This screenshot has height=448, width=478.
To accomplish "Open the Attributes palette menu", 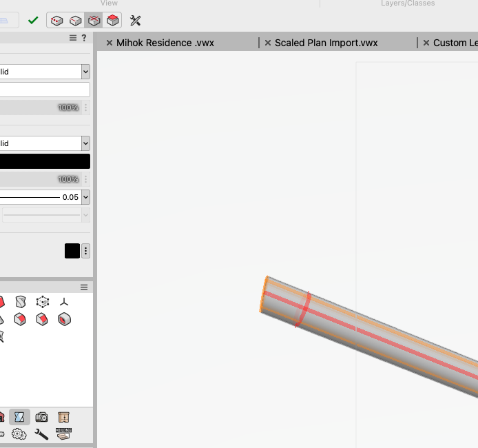I will tap(73, 38).
